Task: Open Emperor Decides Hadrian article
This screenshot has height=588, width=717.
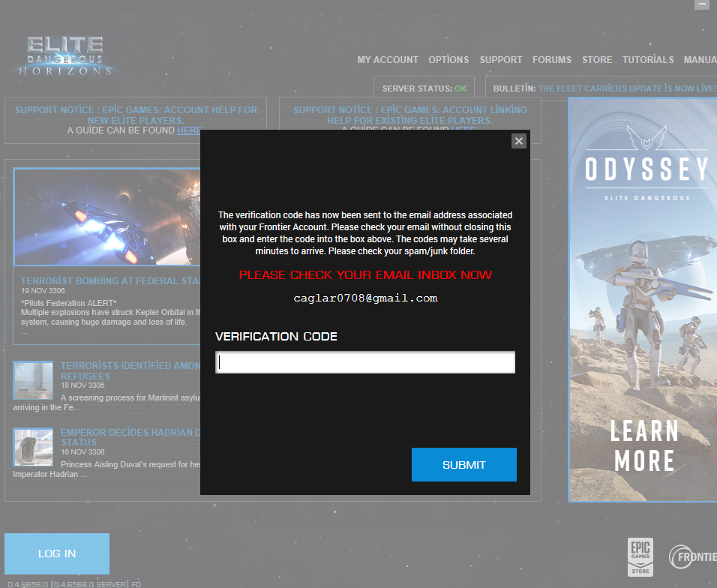Action: (x=130, y=437)
